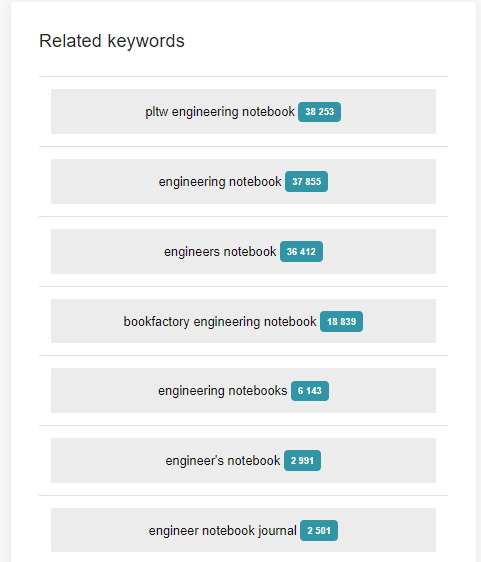Open the 'engineering notebook' keyword link
Screen dimensions: 481x562
pos(220,182)
